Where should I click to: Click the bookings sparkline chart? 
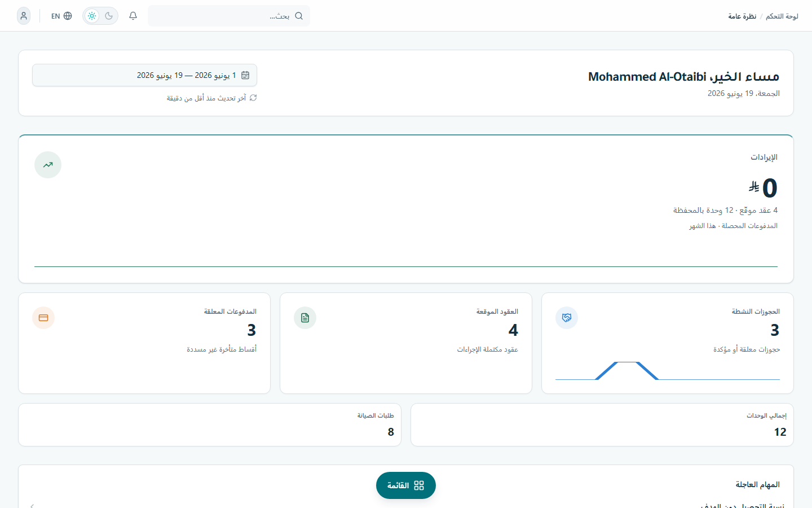(668, 370)
